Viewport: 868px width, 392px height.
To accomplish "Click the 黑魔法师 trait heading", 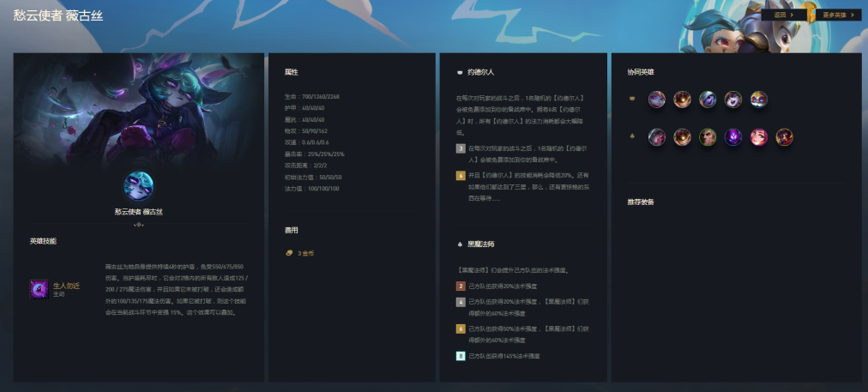I will [480, 244].
